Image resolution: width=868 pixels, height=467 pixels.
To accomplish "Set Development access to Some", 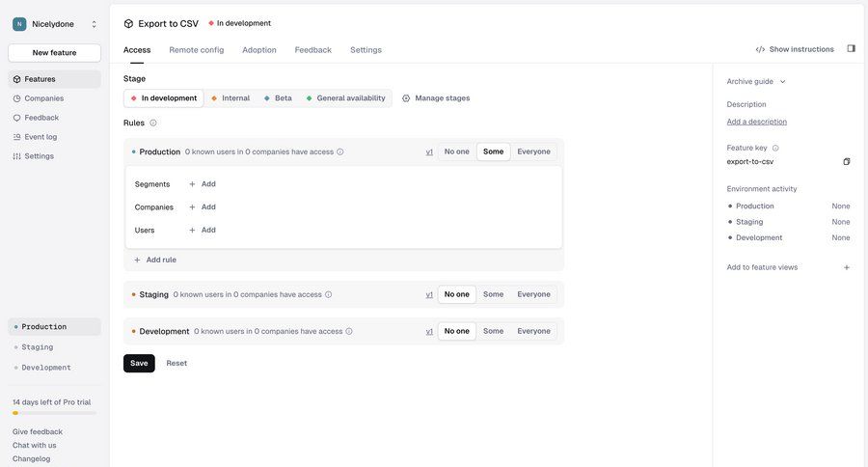I will tap(493, 331).
